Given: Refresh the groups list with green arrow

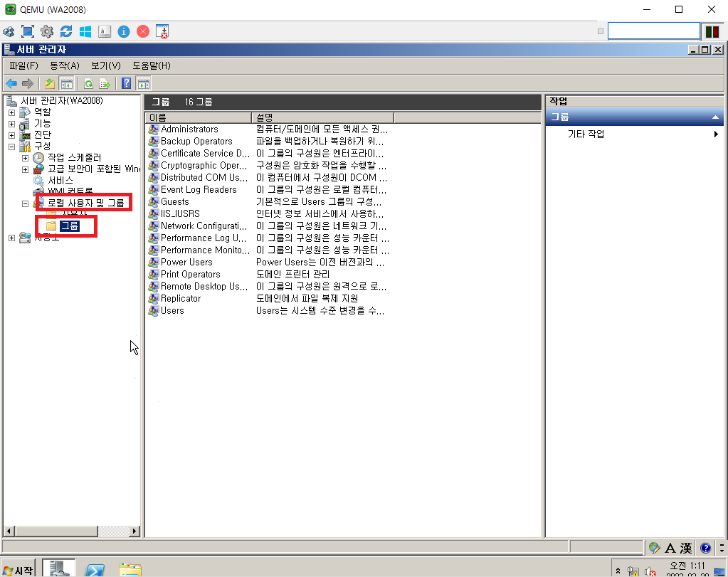Looking at the screenshot, I should (88, 83).
